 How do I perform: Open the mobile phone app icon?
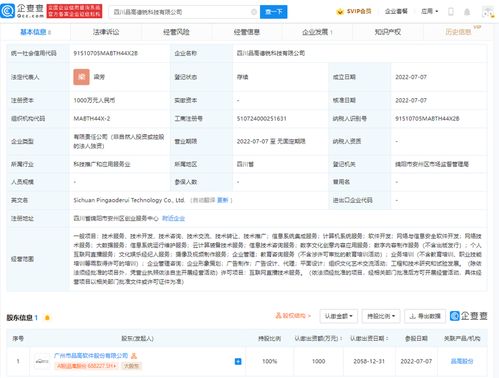pyautogui.click(x=451, y=12)
